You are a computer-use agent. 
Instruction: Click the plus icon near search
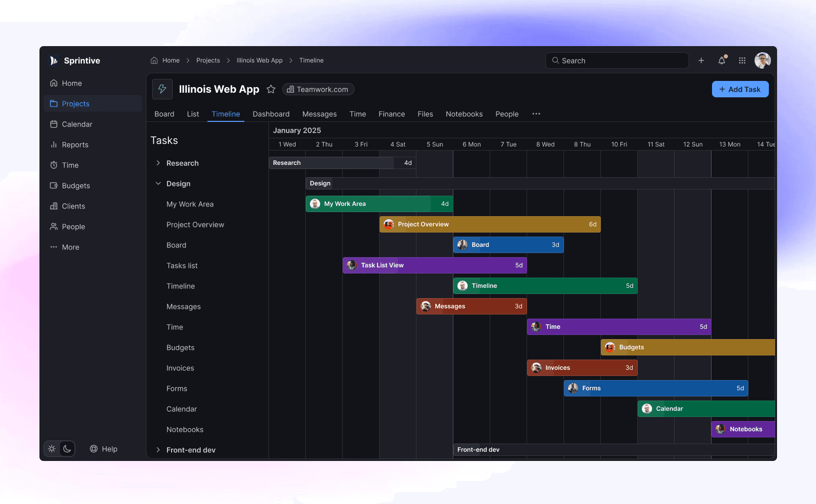tap(701, 60)
